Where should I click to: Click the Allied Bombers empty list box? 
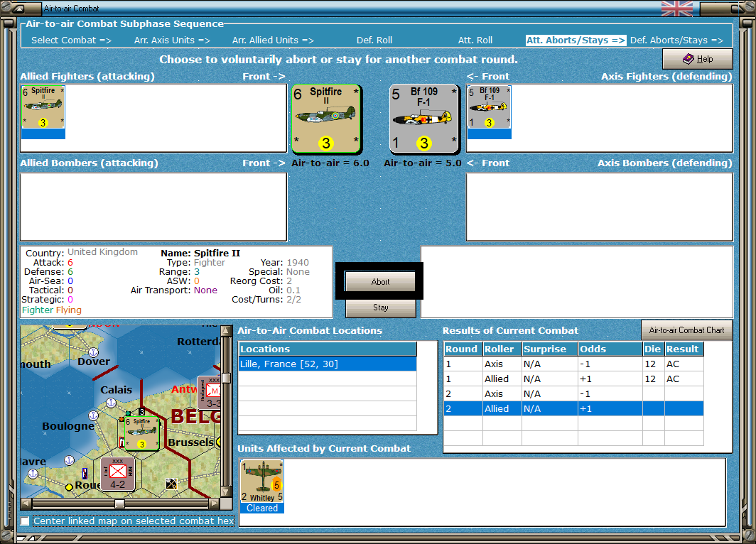click(x=153, y=207)
